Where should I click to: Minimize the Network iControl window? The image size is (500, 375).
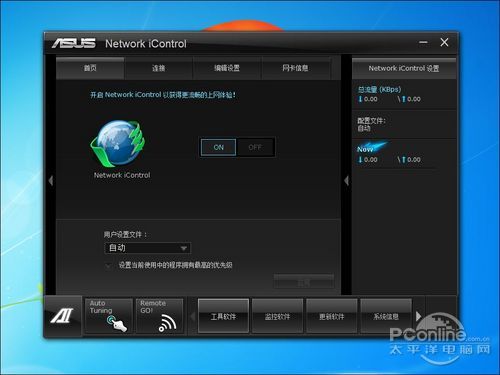point(423,42)
